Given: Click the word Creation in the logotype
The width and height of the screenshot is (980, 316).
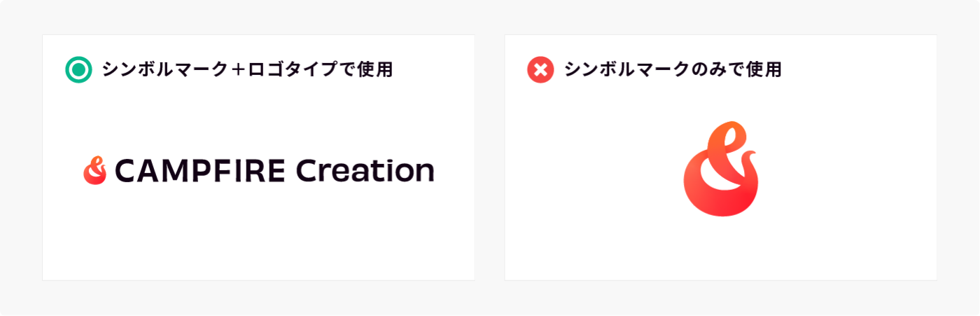Looking at the screenshot, I should pos(365,170).
